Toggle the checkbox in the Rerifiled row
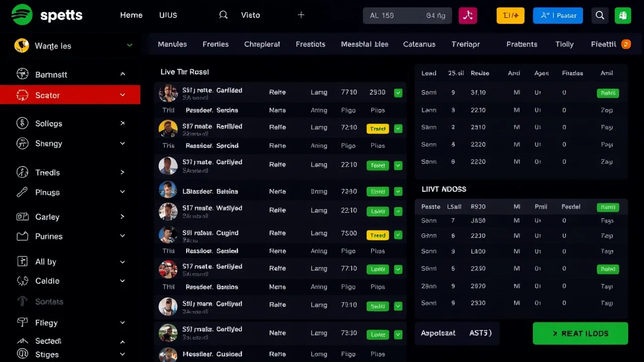 [x=398, y=129]
